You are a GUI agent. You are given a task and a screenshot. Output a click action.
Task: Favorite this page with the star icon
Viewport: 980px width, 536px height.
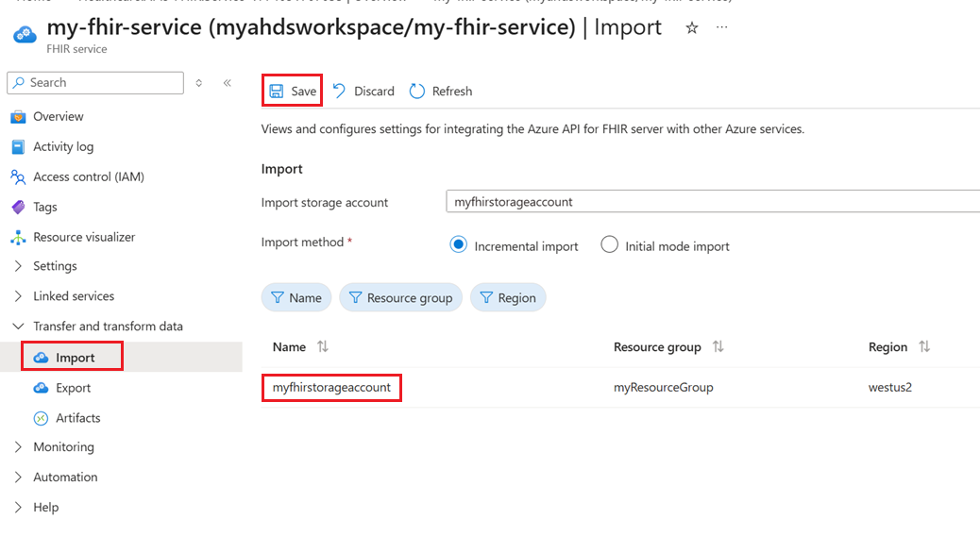691,27
